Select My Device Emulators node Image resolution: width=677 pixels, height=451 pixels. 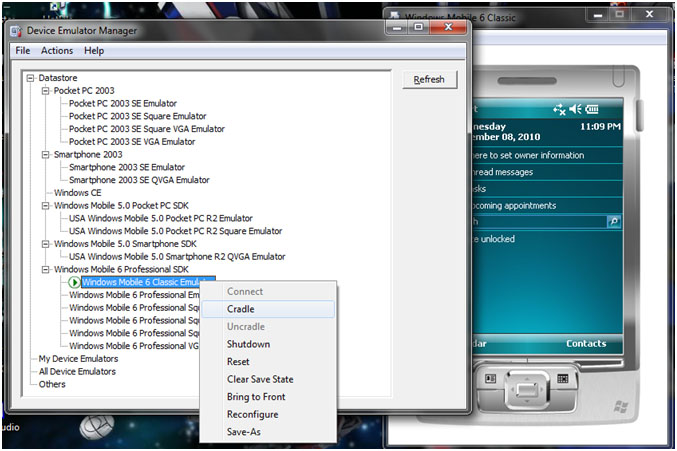click(78, 359)
